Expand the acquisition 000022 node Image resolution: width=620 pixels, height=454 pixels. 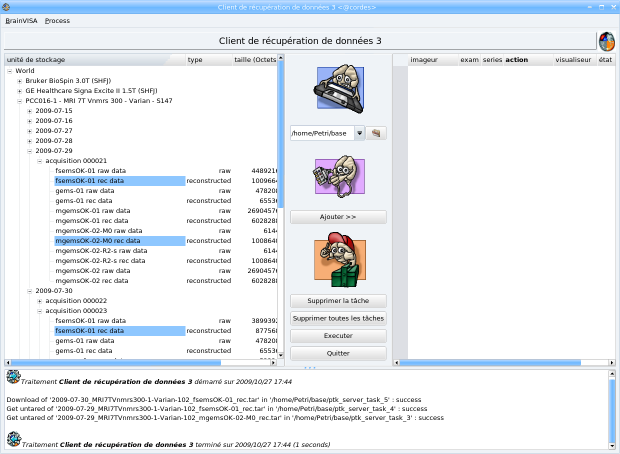pyautogui.click(x=40, y=300)
